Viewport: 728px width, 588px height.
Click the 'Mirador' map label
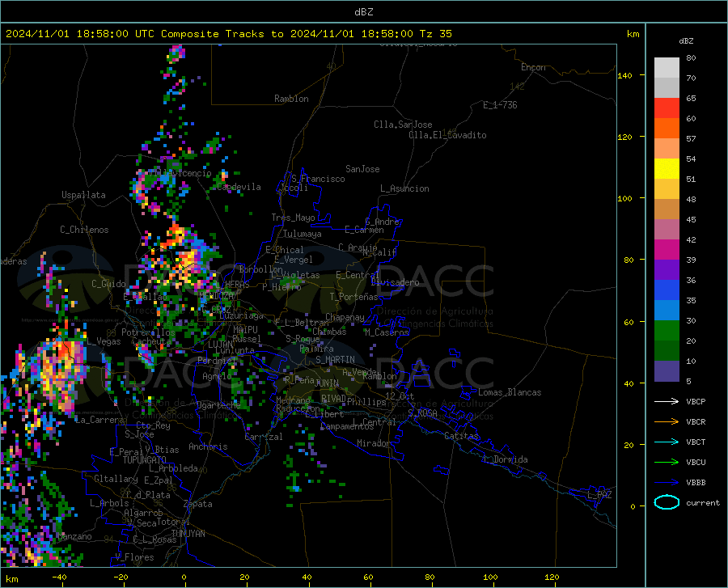coord(374,443)
